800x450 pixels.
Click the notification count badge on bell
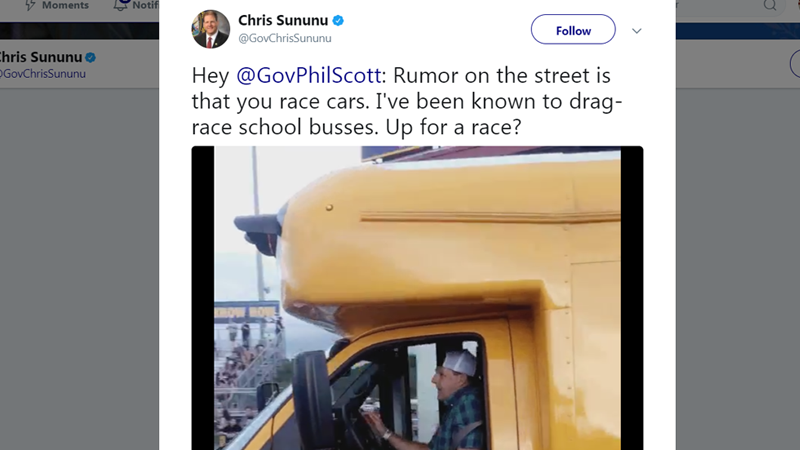point(124,2)
